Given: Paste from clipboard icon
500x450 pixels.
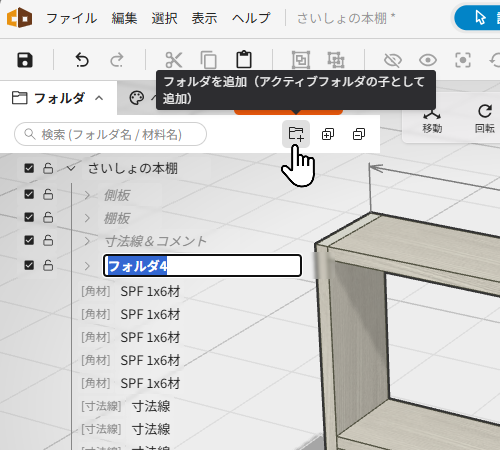Looking at the screenshot, I should [244, 59].
